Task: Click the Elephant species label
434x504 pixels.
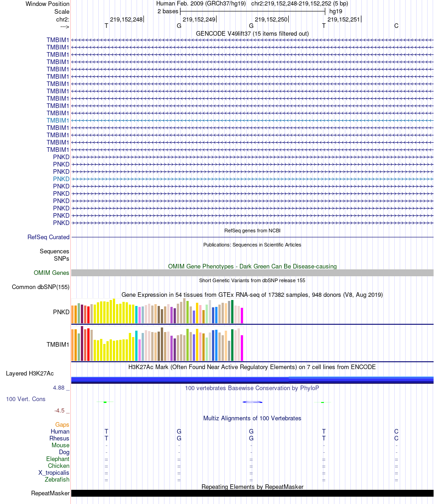Action: click(x=58, y=459)
